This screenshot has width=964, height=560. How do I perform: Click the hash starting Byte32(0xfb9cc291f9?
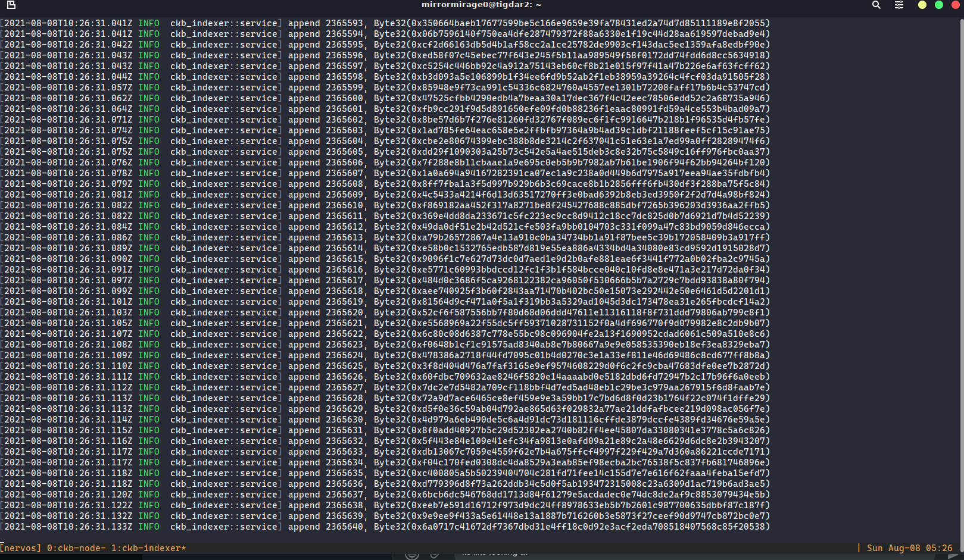572,109
